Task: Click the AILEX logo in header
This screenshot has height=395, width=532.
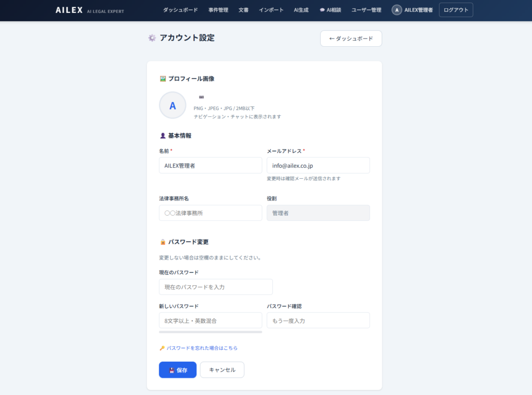Action: pos(69,10)
